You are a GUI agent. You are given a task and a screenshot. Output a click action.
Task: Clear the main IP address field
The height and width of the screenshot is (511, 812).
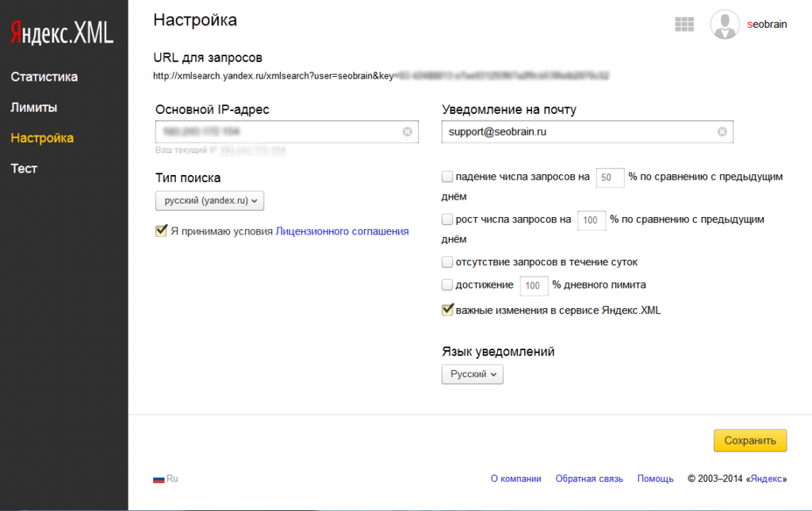[x=407, y=132]
